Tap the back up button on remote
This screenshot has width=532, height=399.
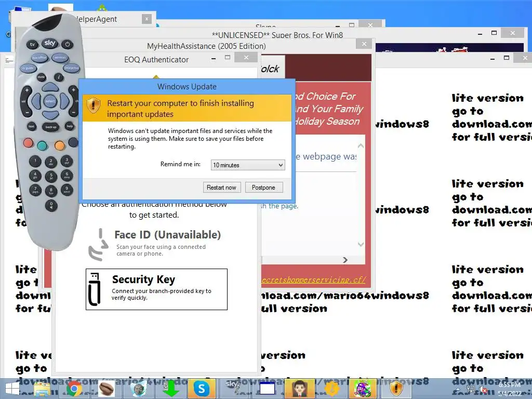tap(51, 127)
